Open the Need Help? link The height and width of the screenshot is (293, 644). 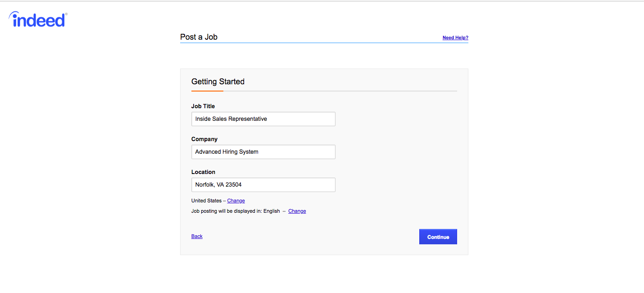(x=455, y=37)
